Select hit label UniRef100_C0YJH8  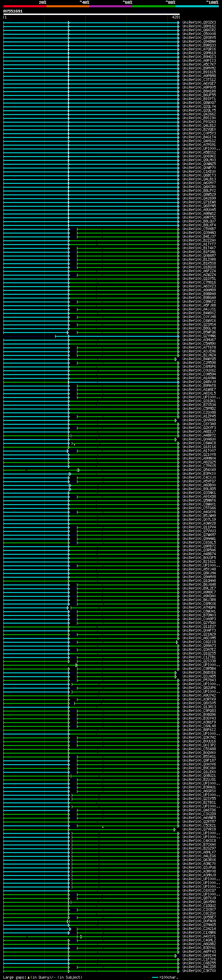[x=199, y=317]
